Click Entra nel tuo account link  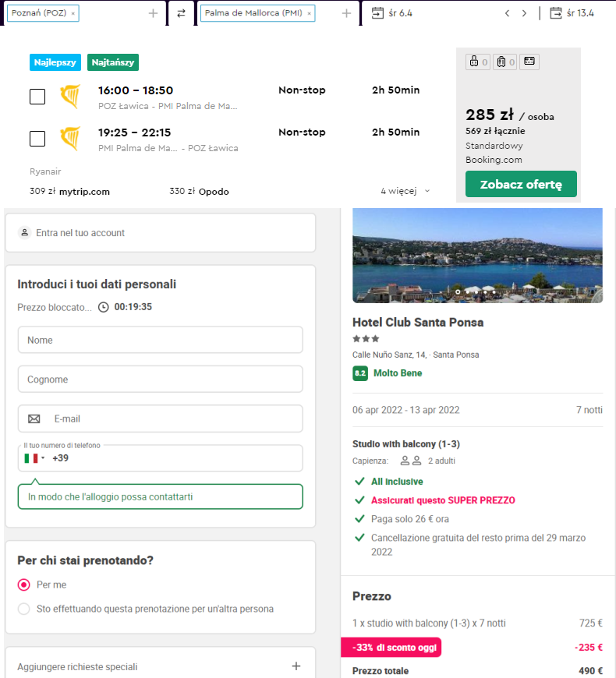tap(80, 233)
